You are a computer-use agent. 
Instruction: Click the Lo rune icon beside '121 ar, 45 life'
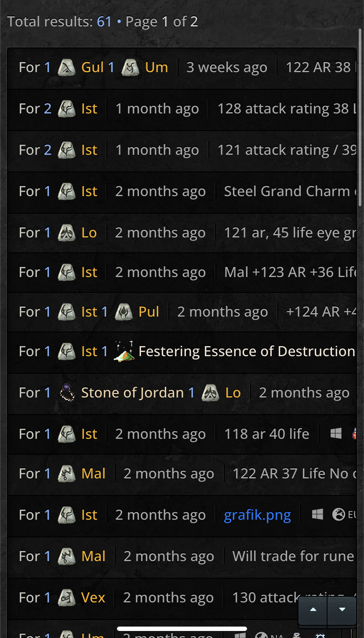pyautogui.click(x=67, y=233)
